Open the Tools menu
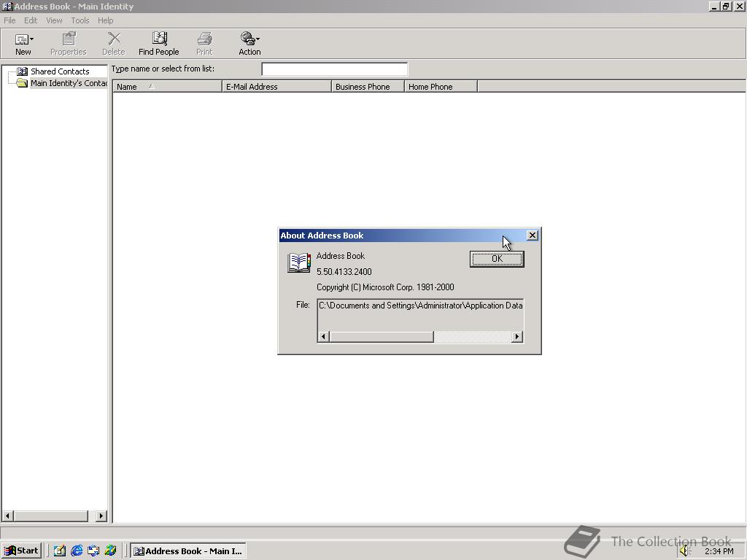 pyautogui.click(x=80, y=20)
